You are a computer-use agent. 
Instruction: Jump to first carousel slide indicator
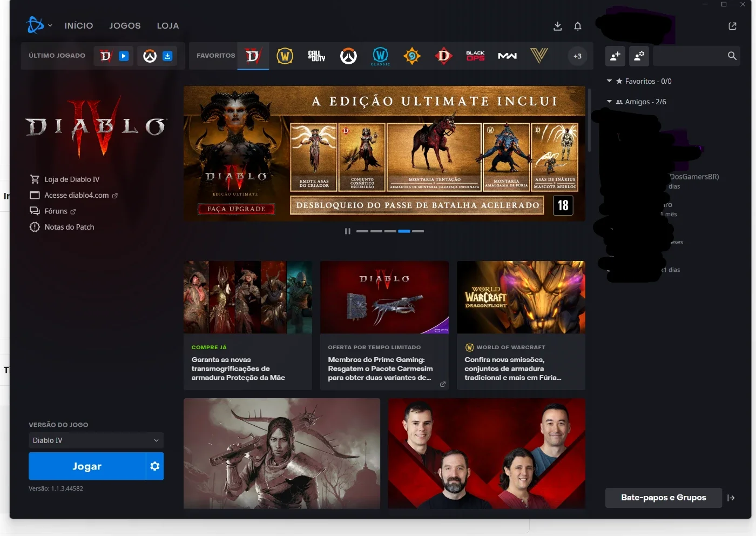click(x=362, y=231)
